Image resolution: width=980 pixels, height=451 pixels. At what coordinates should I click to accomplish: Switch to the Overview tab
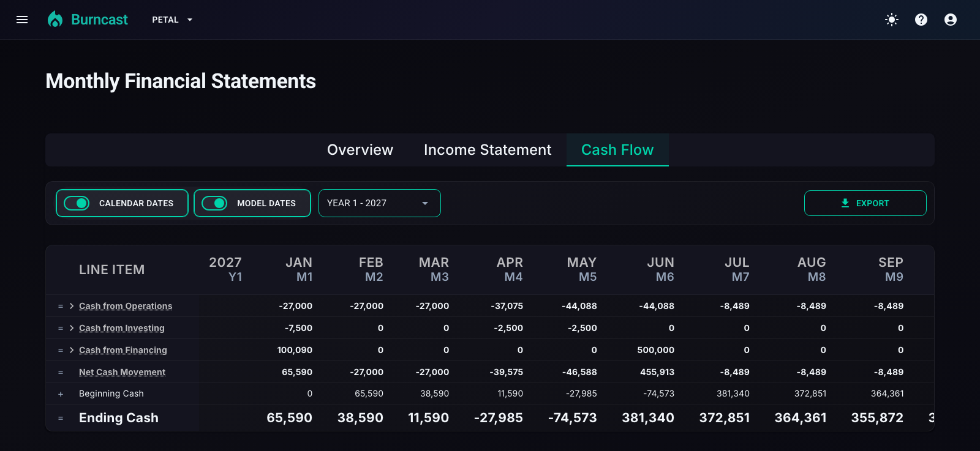tap(360, 150)
